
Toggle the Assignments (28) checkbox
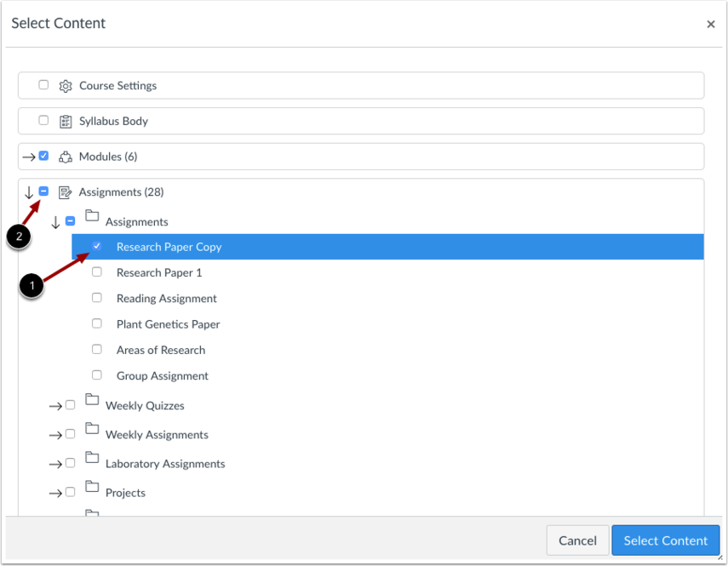click(43, 192)
